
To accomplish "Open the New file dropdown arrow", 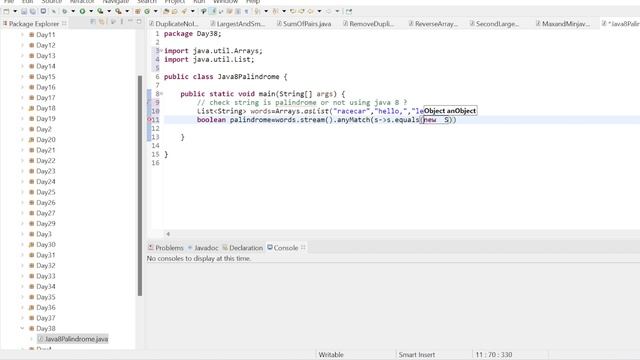I will (x=15, y=11).
